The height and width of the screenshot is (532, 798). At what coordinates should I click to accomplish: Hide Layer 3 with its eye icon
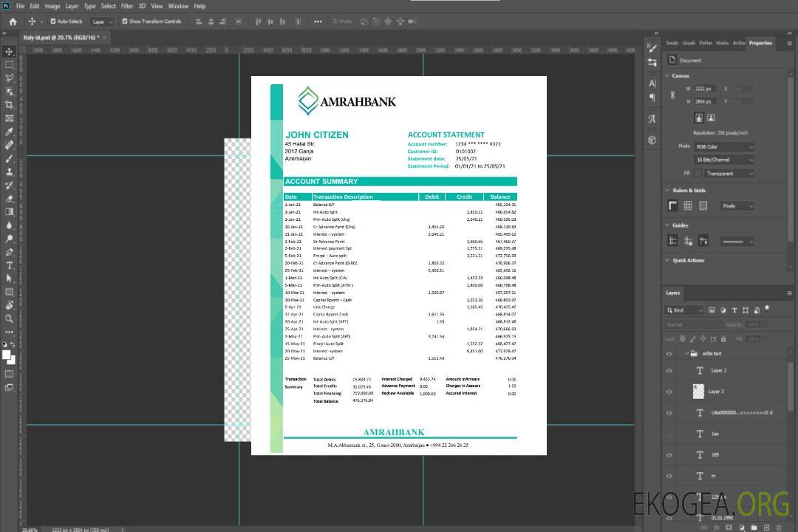[669, 392]
